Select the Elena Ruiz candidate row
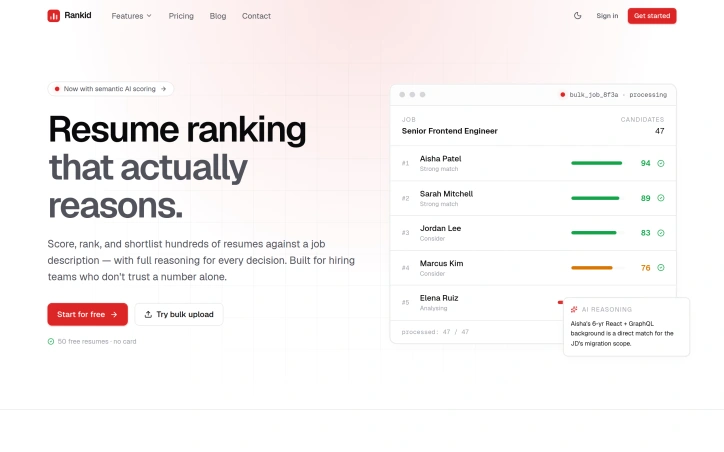Screen dimensions: 724x452 [x=533, y=303]
